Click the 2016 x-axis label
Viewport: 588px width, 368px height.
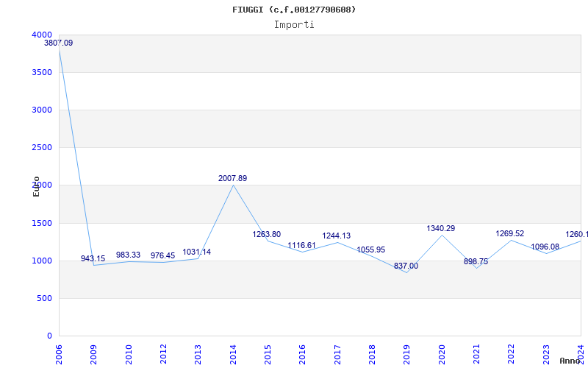[x=303, y=354]
